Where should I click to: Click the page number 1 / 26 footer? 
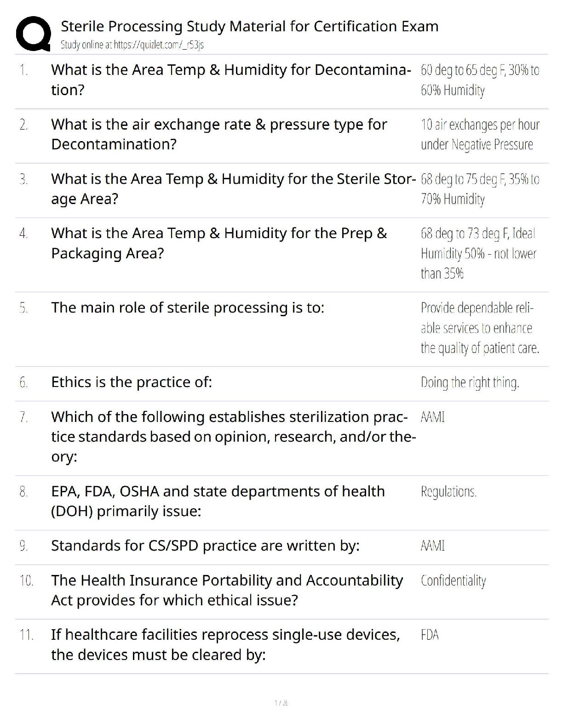(x=281, y=703)
